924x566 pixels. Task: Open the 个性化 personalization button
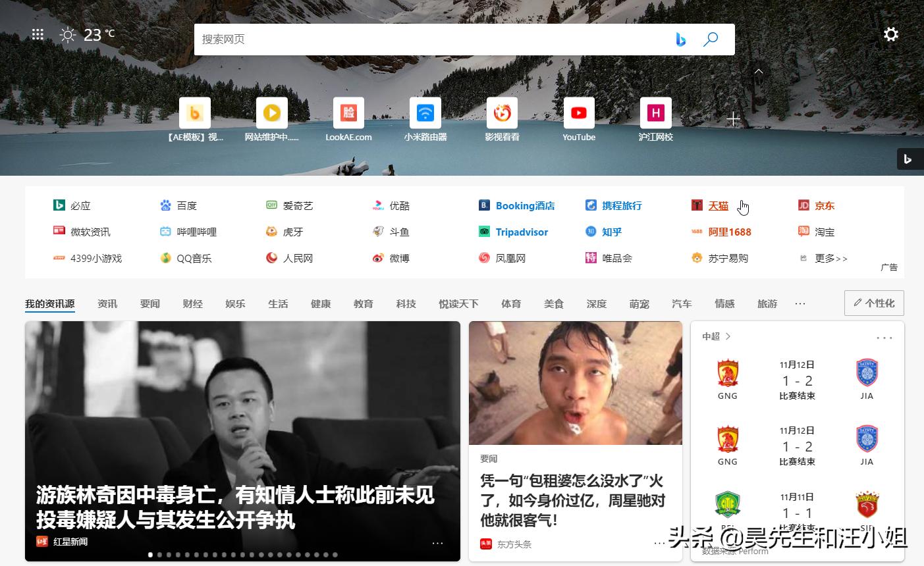coord(874,303)
